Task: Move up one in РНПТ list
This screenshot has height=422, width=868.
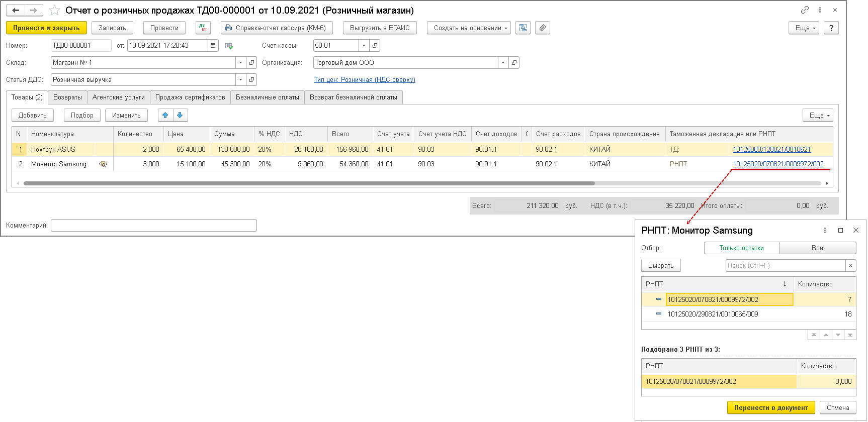Action: click(826, 335)
